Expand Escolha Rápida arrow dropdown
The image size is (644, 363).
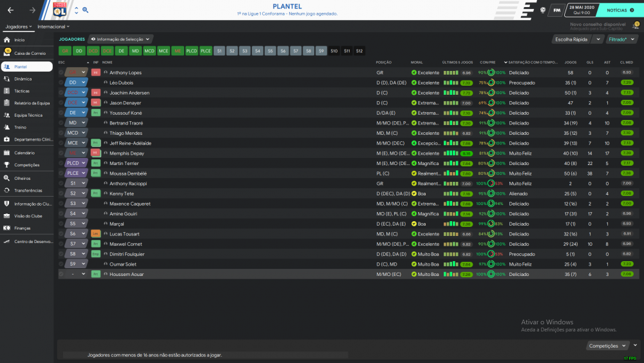598,39
